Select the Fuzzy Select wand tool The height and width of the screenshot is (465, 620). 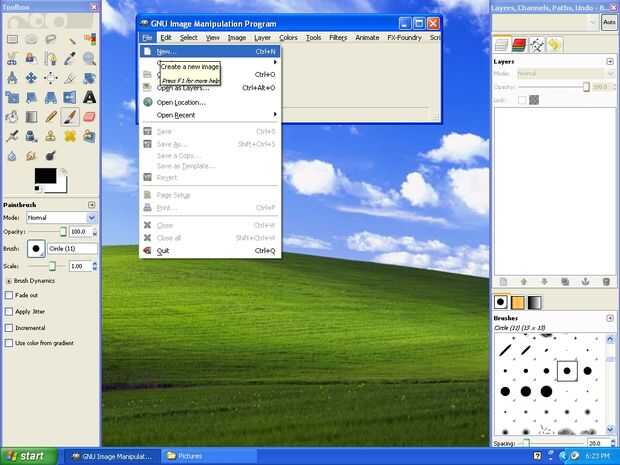[70, 39]
